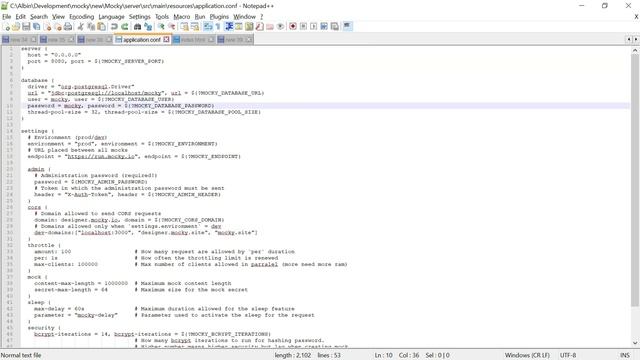The width and height of the screenshot is (640, 360).
Task: Switch to the index.html tab
Action: (193, 40)
